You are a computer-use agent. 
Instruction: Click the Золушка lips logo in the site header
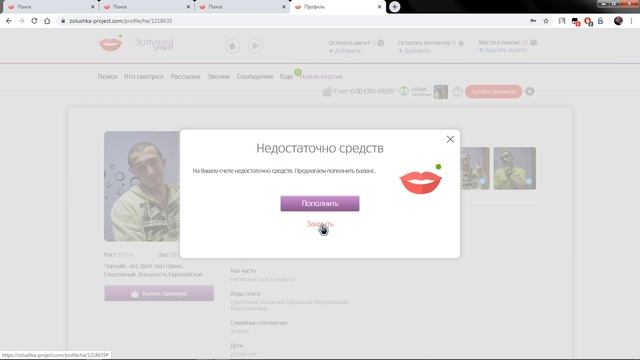point(111,44)
